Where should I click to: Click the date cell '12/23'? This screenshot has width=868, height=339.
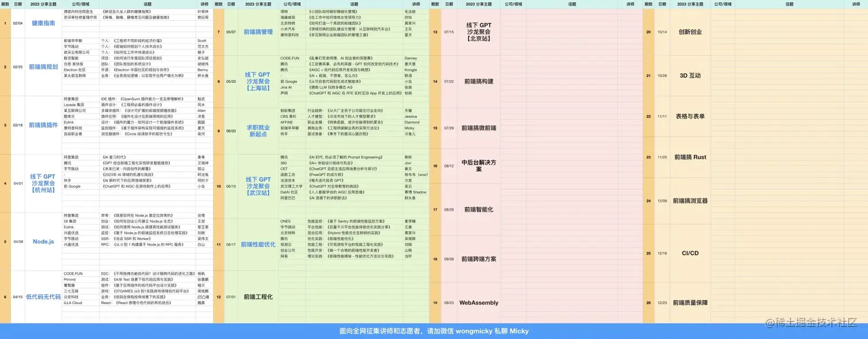662,303
